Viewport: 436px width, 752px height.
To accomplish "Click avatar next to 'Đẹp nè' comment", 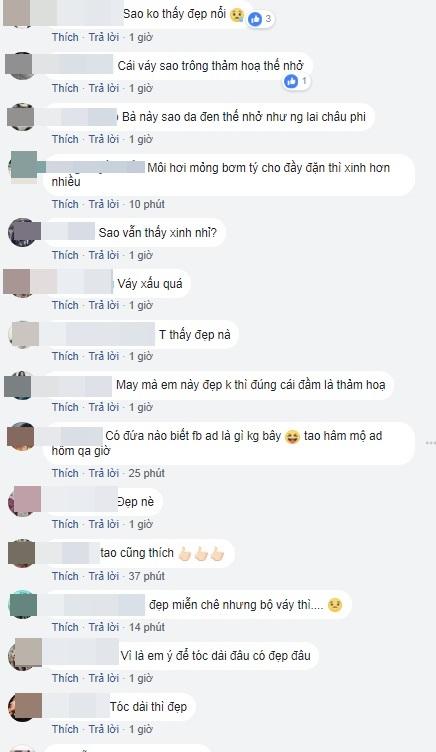I will pyautogui.click(x=24, y=501).
